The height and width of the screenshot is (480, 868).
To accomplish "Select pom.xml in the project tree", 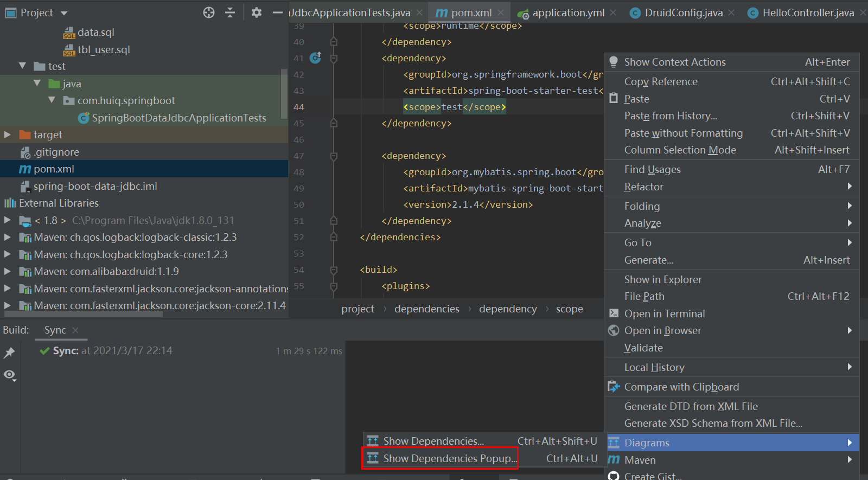I will click(x=144, y=169).
